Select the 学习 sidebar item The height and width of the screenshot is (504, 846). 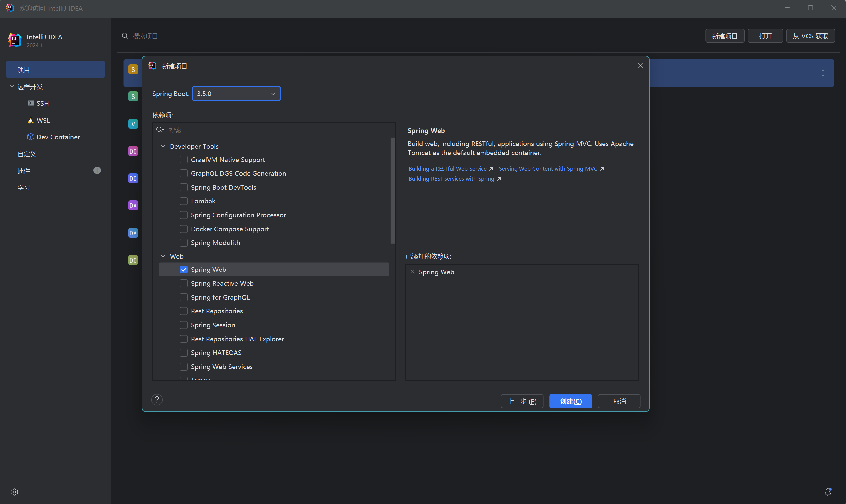coord(24,187)
